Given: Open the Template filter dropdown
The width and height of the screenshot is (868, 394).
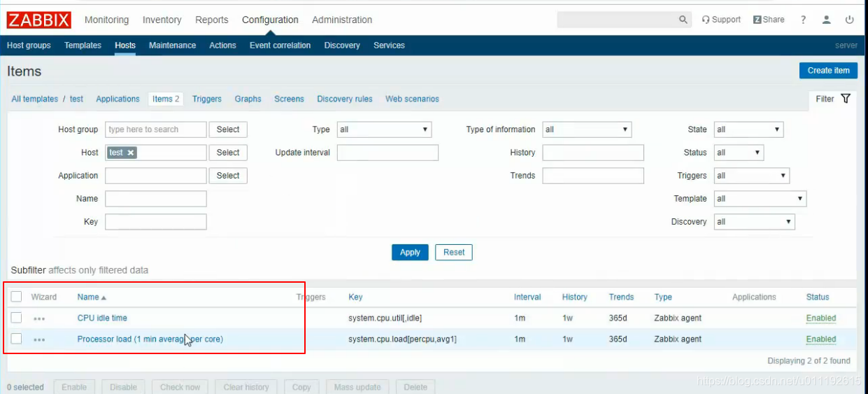Looking at the screenshot, I should point(760,199).
